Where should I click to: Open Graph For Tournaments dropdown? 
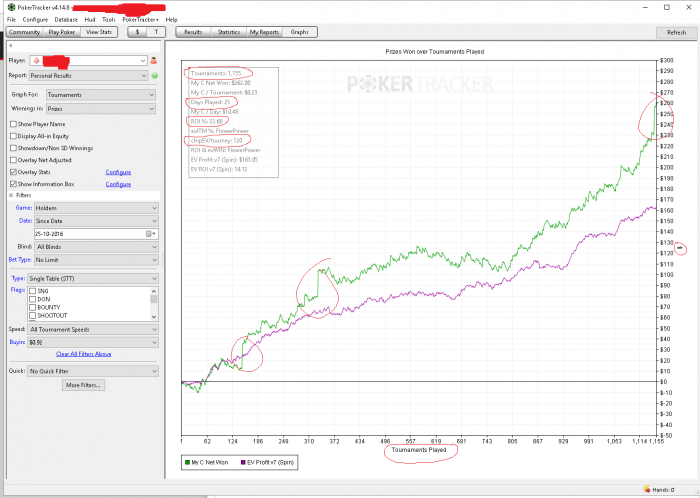pyautogui.click(x=101, y=95)
